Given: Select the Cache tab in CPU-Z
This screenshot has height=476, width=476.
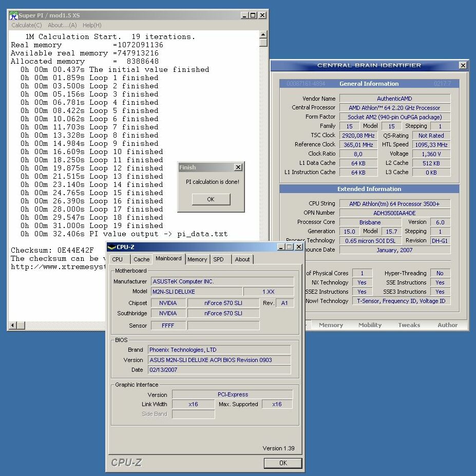Looking at the screenshot, I should [142, 259].
